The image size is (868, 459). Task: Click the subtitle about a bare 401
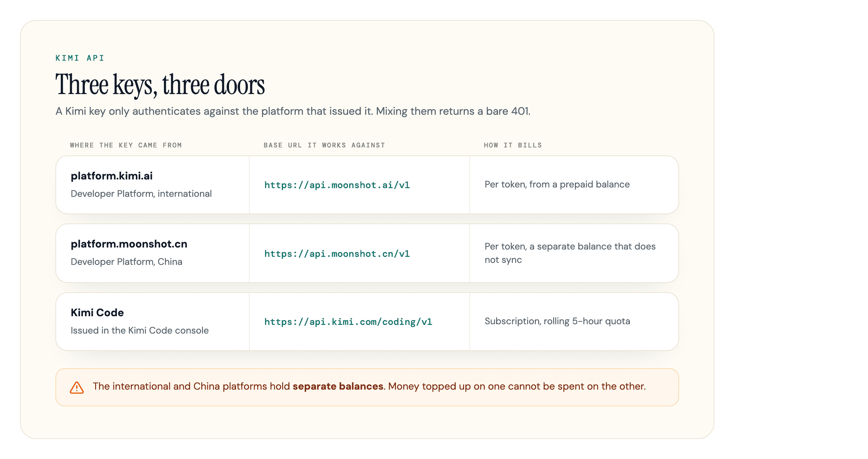coord(293,111)
